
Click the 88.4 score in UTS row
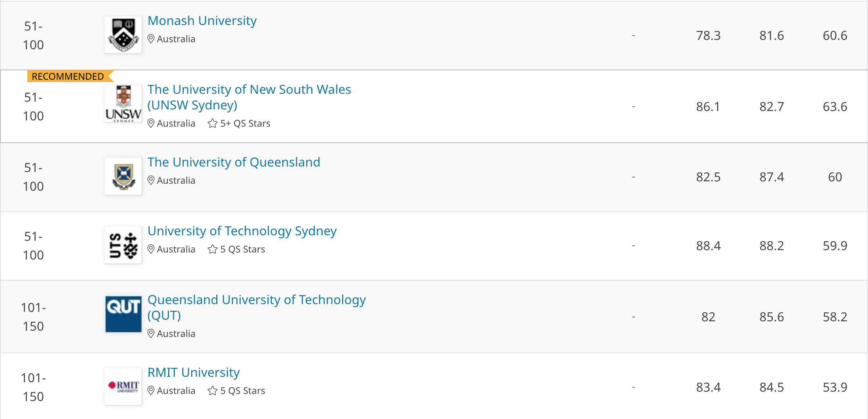[708, 246]
